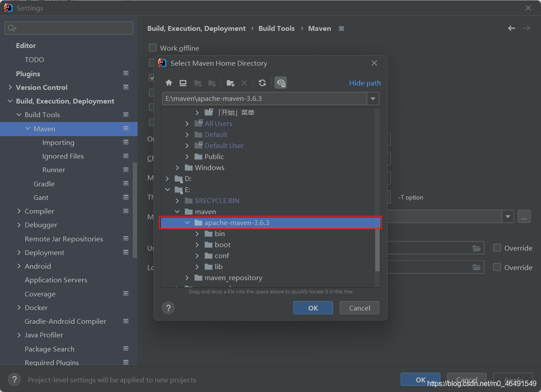Expand Version Control settings section

(10, 87)
